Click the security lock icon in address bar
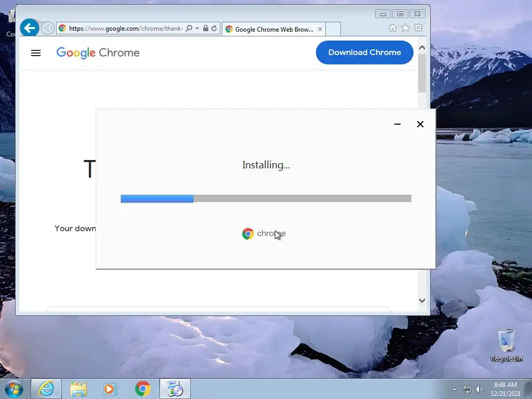Image resolution: width=532 pixels, height=399 pixels. [206, 28]
